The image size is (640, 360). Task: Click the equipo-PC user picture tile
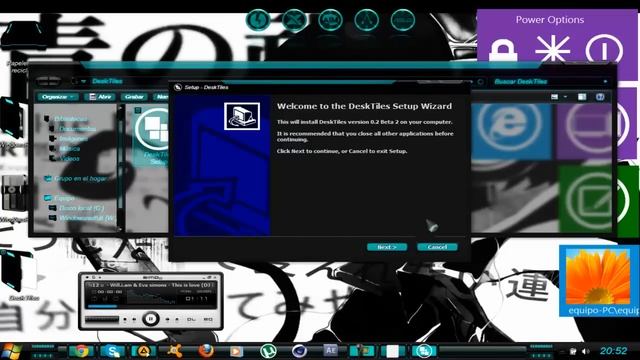[599, 280]
